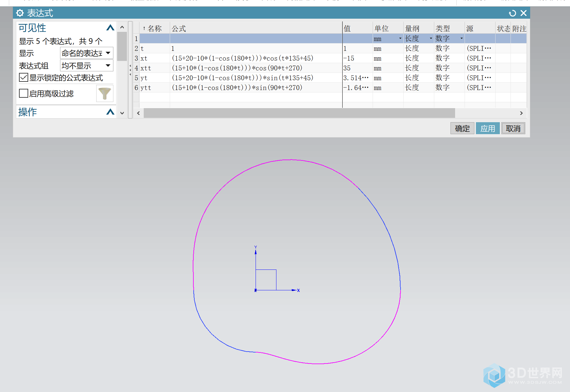Click the gear icon beside 表达式

coord(20,13)
